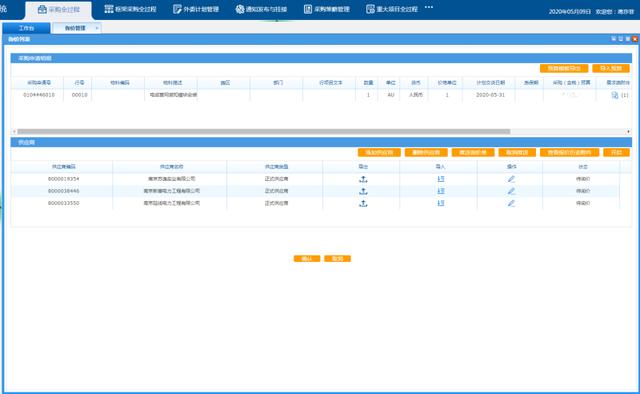This screenshot has width=640, height=394.
Task: Click the 导出 column header
Action: pyautogui.click(x=363, y=167)
